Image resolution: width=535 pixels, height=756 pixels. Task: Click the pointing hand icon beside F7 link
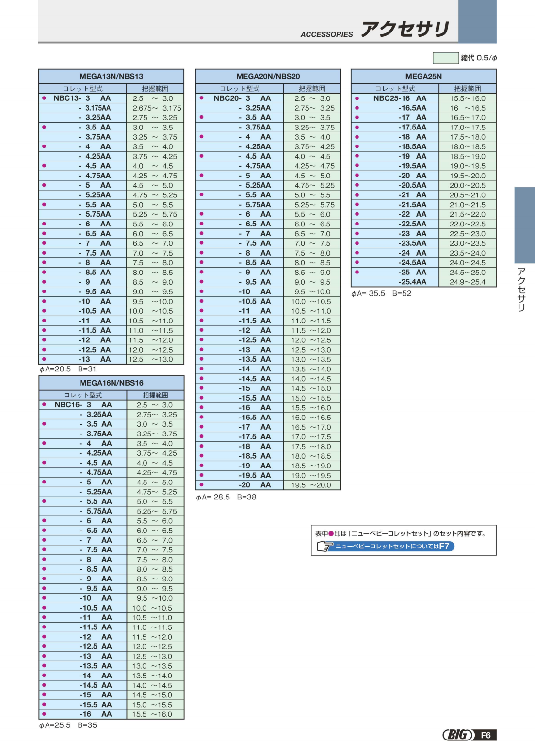324,547
